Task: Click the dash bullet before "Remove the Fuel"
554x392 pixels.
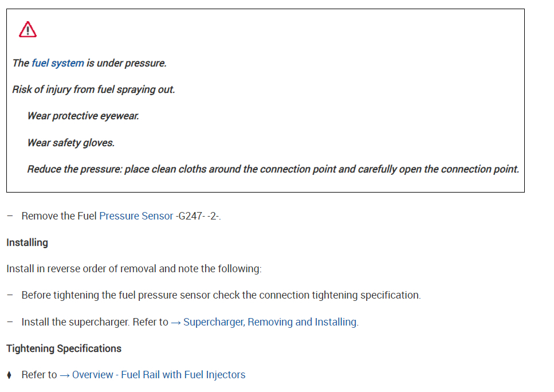Action: click(x=9, y=216)
